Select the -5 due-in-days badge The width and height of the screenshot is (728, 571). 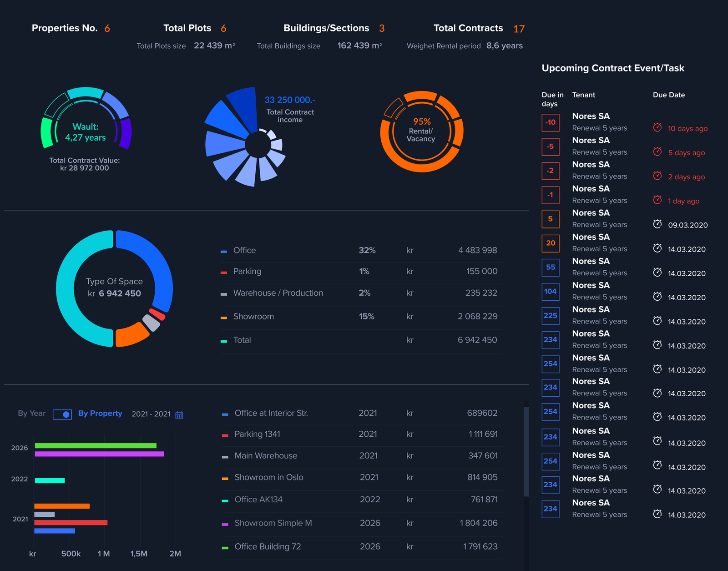coord(551,147)
